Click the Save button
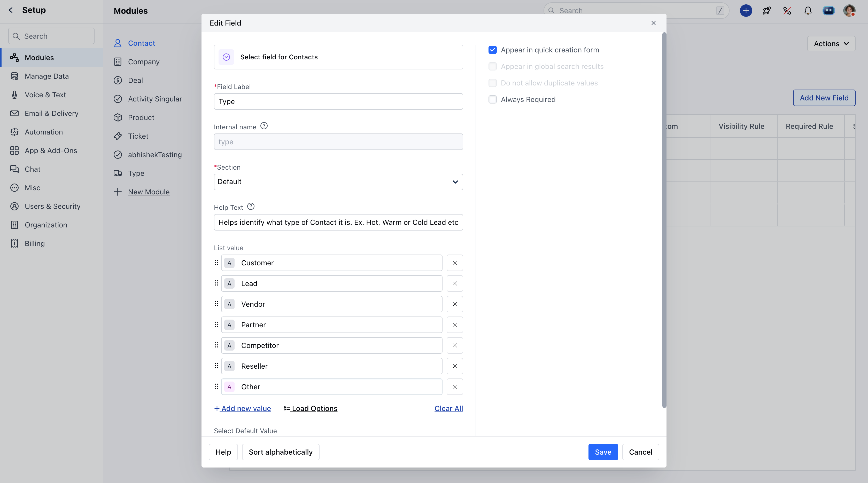Viewport: 868px width, 483px height. (x=603, y=452)
